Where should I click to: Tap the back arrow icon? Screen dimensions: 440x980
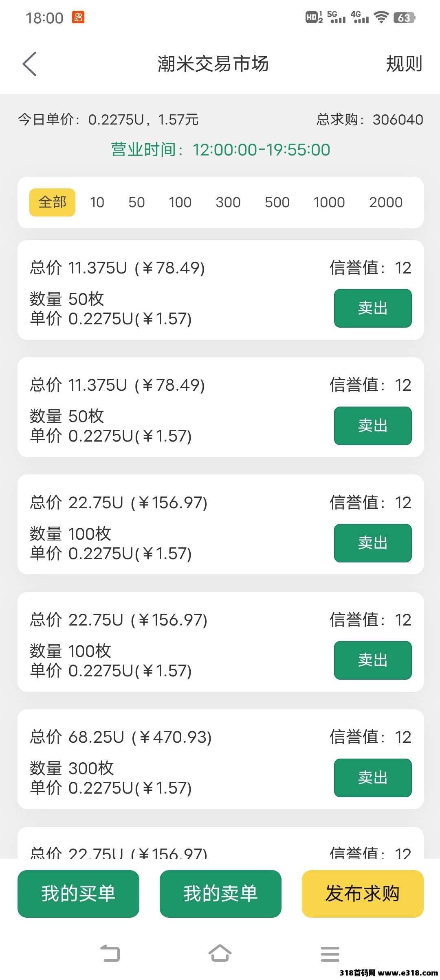pyautogui.click(x=30, y=64)
